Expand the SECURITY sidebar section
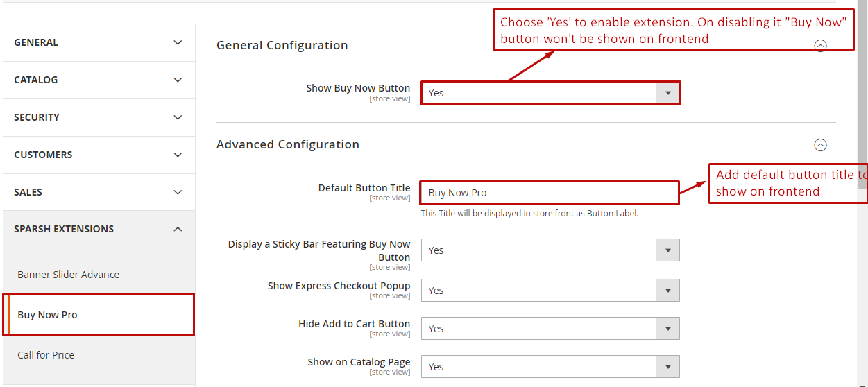 point(99,117)
